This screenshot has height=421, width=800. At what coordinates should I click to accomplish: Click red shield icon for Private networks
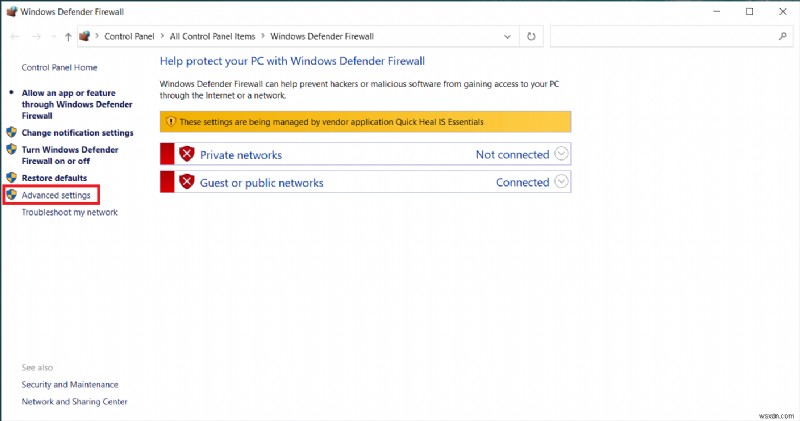[187, 154]
